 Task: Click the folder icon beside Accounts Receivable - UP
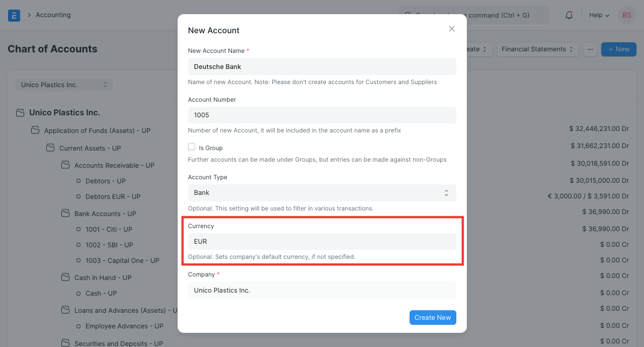[x=65, y=165]
